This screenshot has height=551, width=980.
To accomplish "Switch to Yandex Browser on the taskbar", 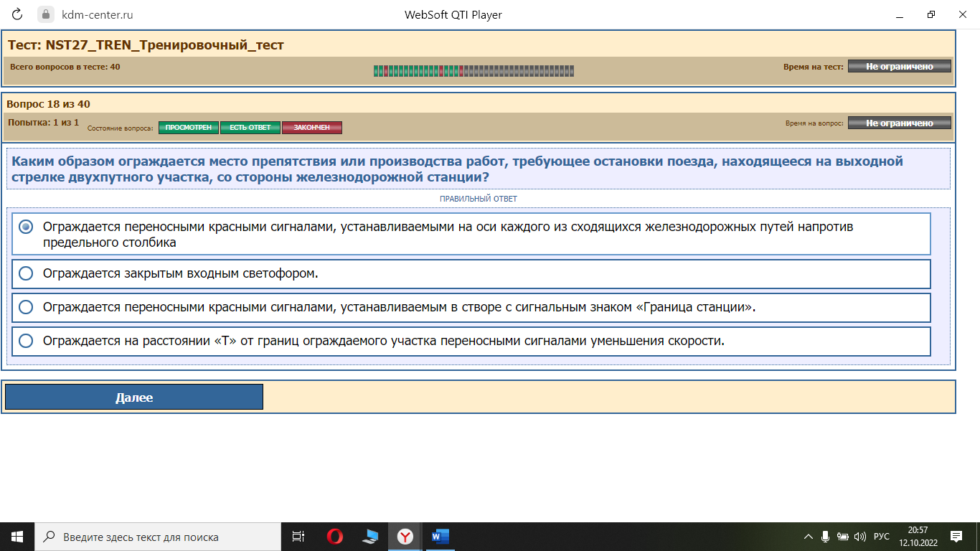I will click(x=405, y=536).
